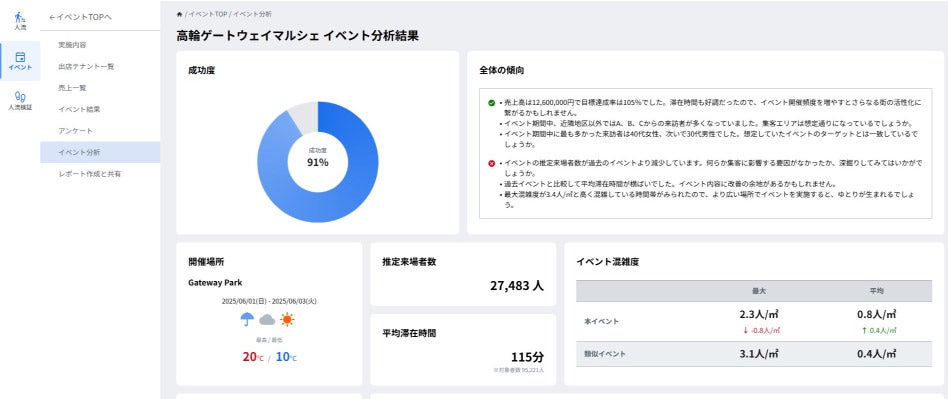The height and width of the screenshot is (399, 948).
Task: Click the sun weather icon
Action: 287,319
